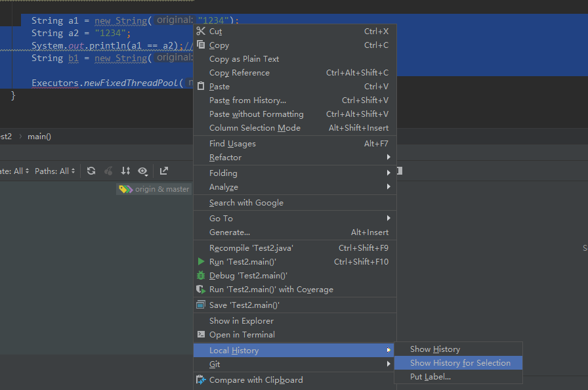This screenshot has height=390, width=588.
Task: Click the Run with Coverage shield icon
Action: coord(201,289)
